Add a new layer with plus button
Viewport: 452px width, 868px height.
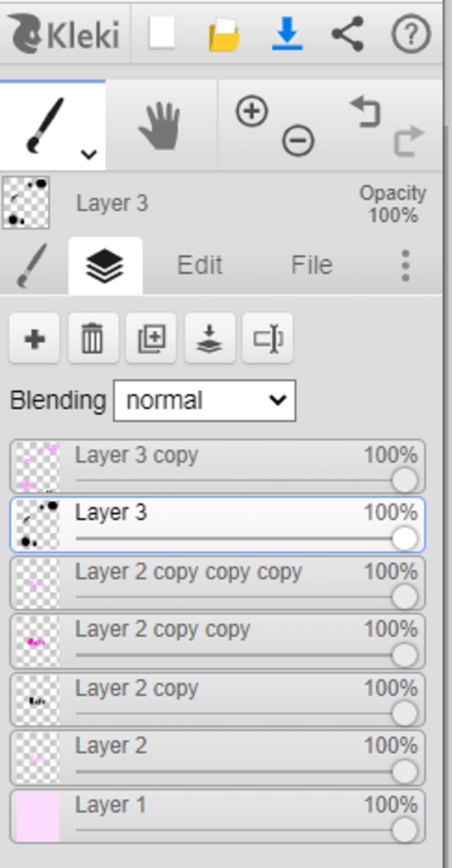coord(34,339)
